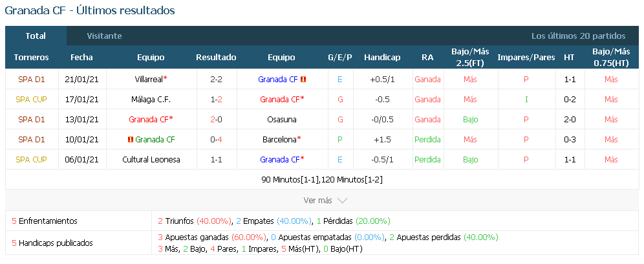Image resolution: width=644 pixels, height=264 pixels.
Task: Open the 0-4 result against Barcelona
Action: [x=216, y=139]
